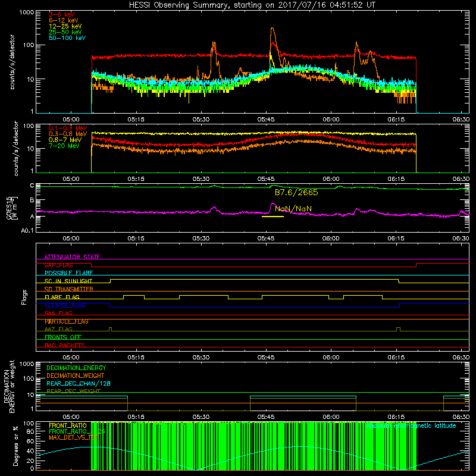476x476 pixels.
Task: Click the A0.1 tick label in the GOES panel
Action: (x=27, y=230)
